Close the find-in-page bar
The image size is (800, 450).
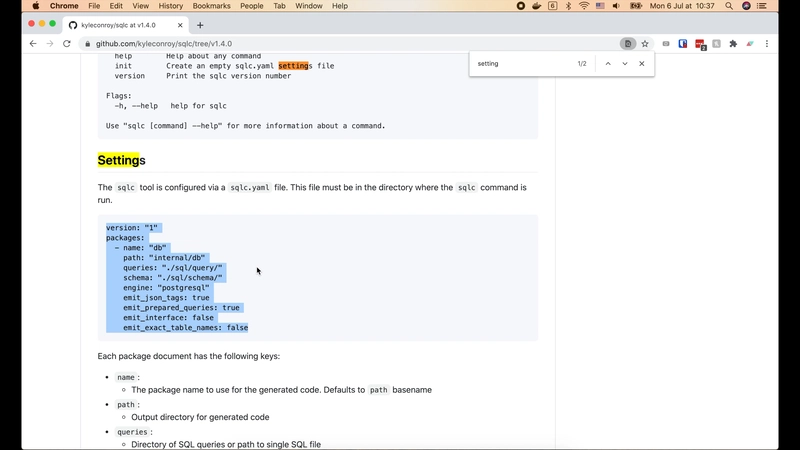(x=642, y=64)
